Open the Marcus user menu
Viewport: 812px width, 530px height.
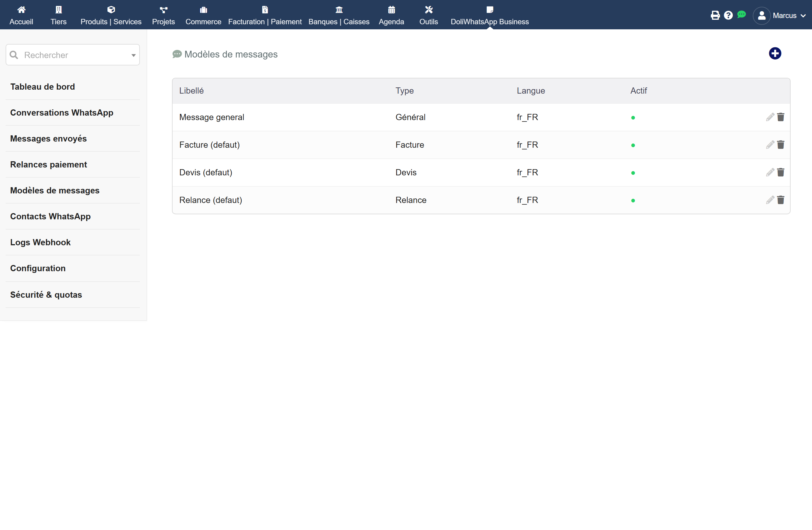tap(779, 16)
